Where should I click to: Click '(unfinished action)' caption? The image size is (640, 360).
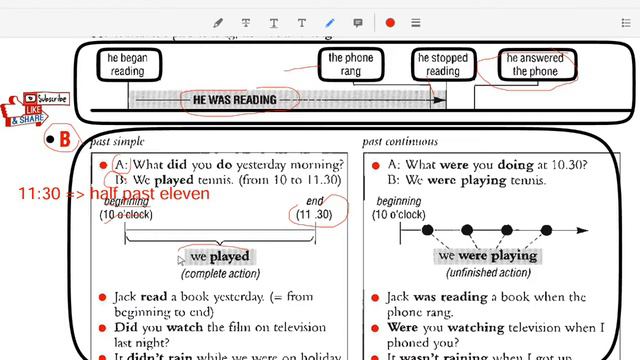[x=488, y=273]
